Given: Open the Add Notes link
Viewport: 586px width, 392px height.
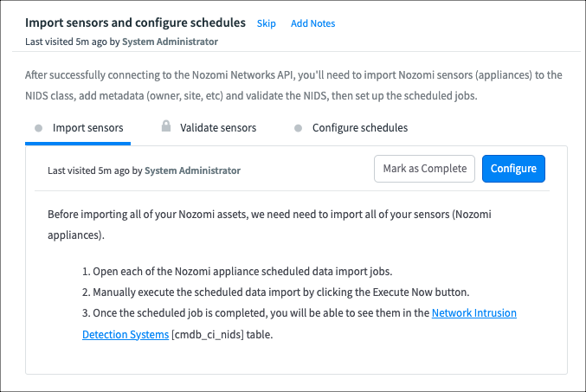Looking at the screenshot, I should tap(312, 23).
